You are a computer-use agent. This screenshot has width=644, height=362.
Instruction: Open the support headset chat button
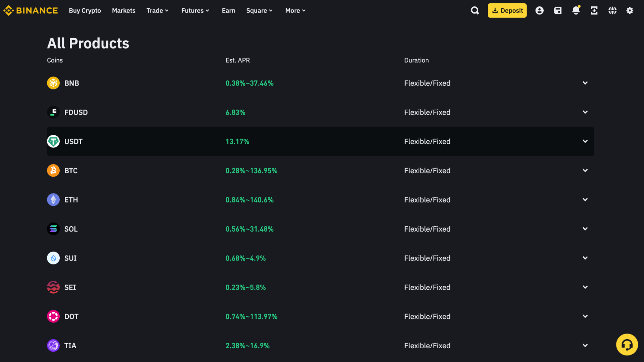pyautogui.click(x=627, y=344)
